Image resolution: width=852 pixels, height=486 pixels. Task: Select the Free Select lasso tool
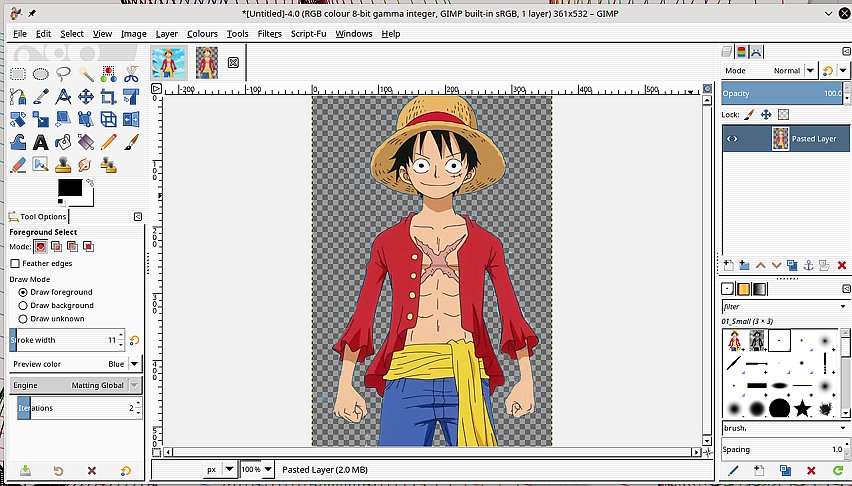63,74
